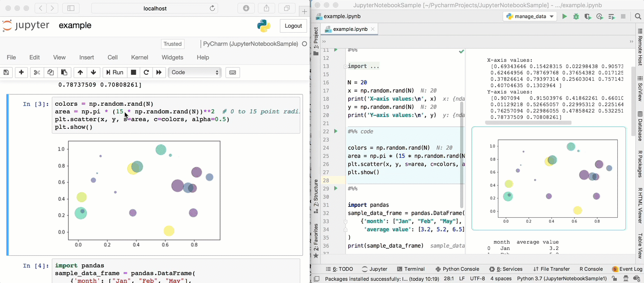The image size is (644, 283).
Task: Open the Jupyter File menu
Action: pos(11,57)
